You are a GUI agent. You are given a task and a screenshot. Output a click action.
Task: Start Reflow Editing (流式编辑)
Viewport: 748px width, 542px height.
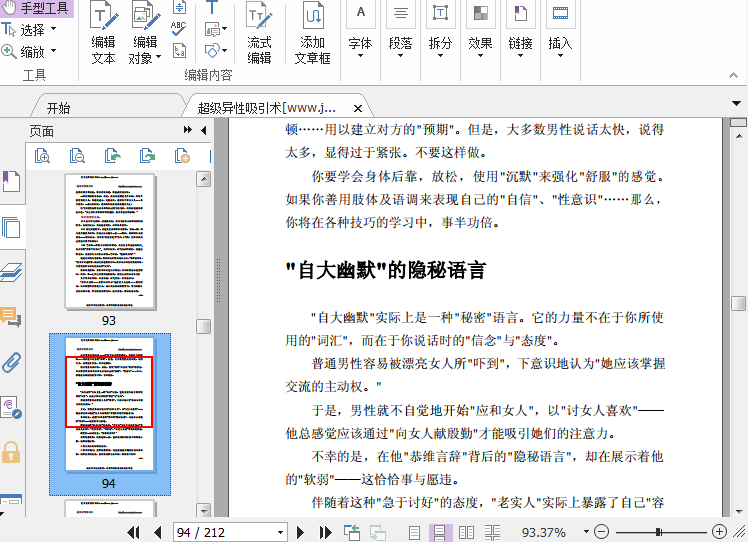pos(259,33)
